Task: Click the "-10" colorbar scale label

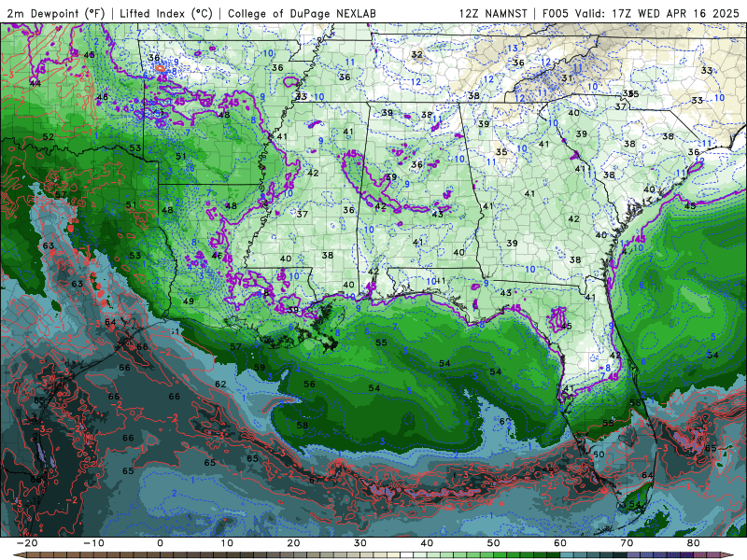Action: (x=93, y=543)
